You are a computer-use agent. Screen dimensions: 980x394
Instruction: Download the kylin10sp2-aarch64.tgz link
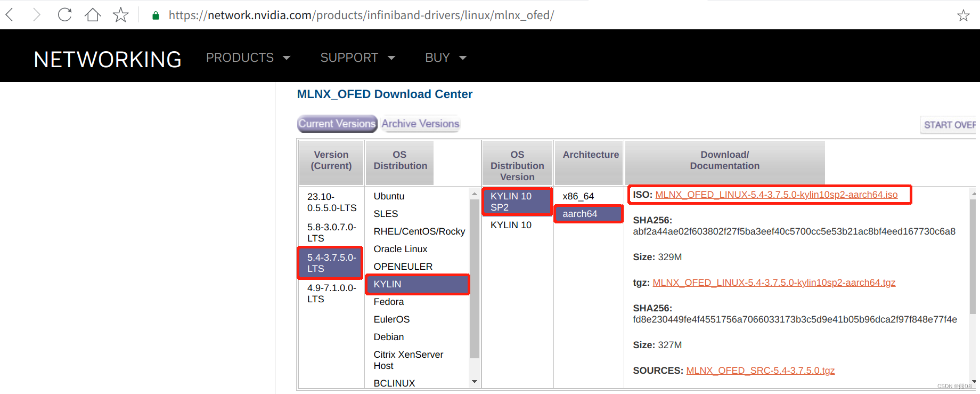774,283
